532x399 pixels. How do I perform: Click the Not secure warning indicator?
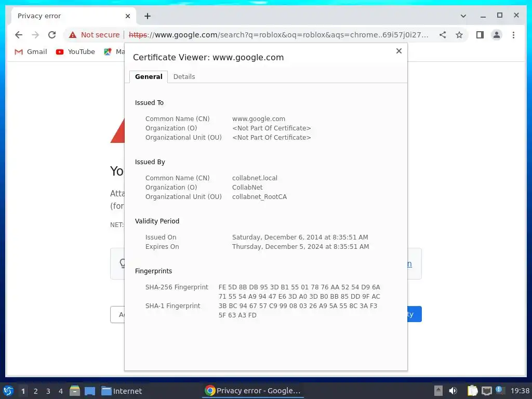point(95,35)
